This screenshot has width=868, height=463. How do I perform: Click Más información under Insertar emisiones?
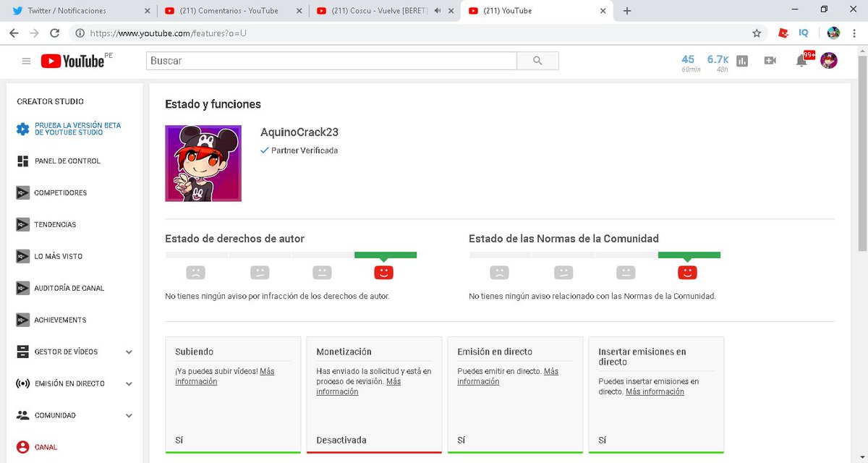[x=655, y=391]
